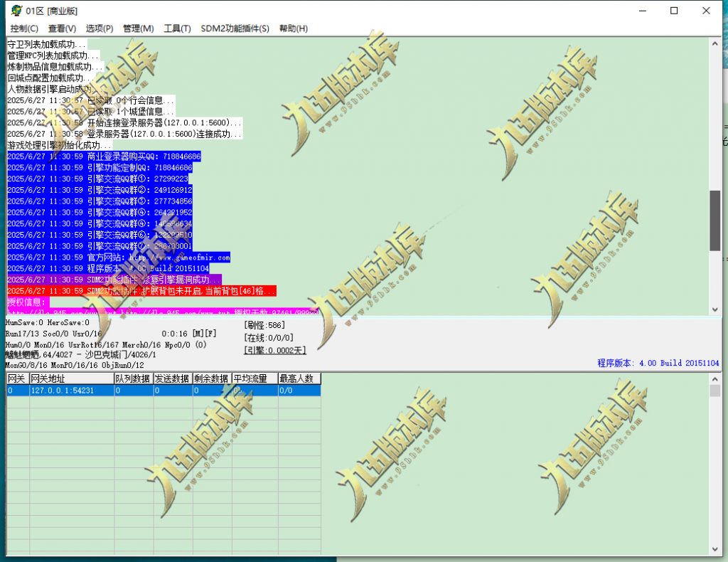728x562 pixels.
Task: Open the SDM2功能插件(S) menu
Action: pos(235,29)
